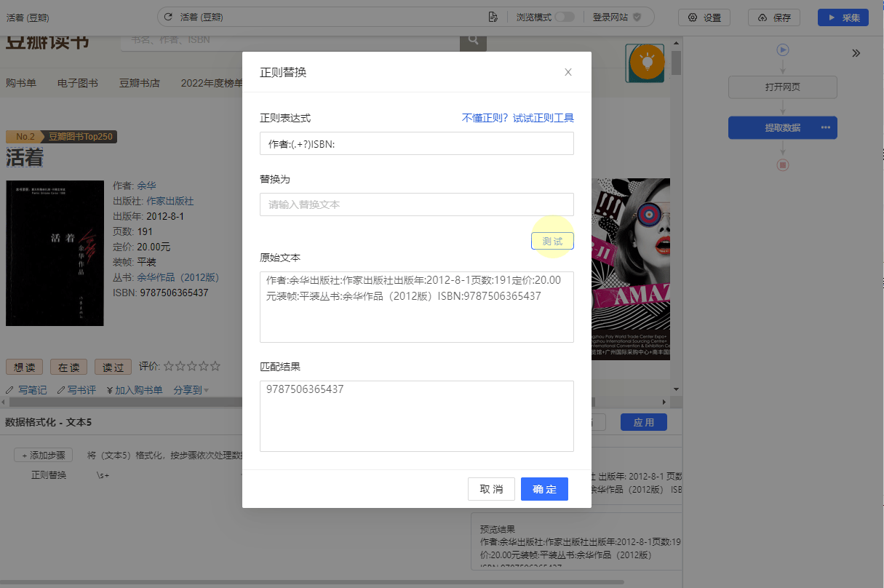Open series link 余华作品（2012版）
This screenshot has width=884, height=588.
pyautogui.click(x=178, y=277)
